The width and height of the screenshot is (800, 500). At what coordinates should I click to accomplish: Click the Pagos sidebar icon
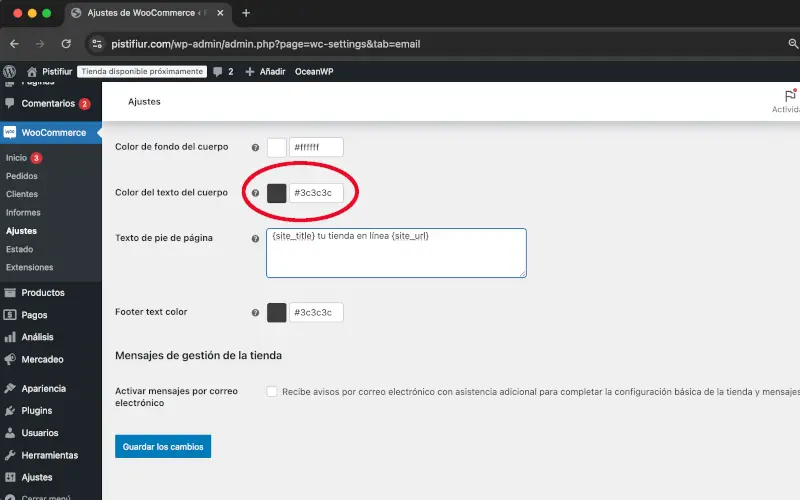click(x=10, y=315)
